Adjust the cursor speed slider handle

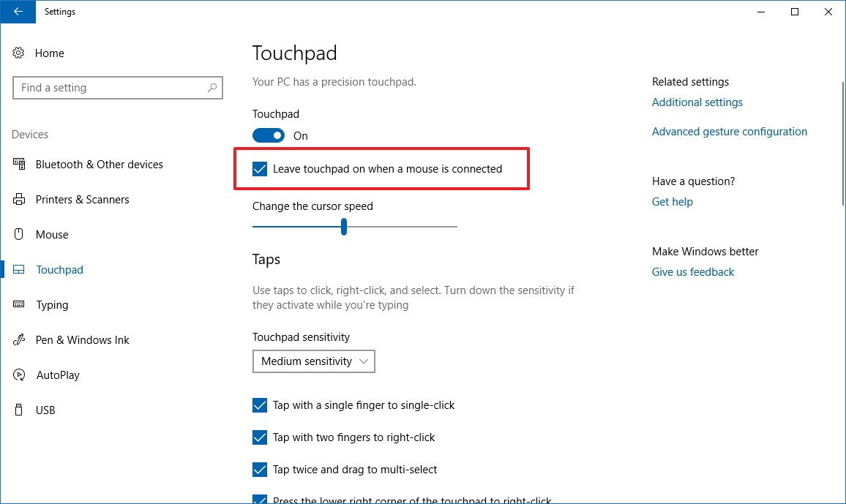[344, 227]
